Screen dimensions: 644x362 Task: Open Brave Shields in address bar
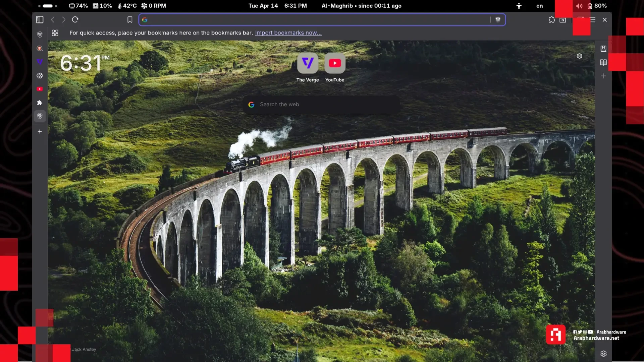tap(498, 20)
